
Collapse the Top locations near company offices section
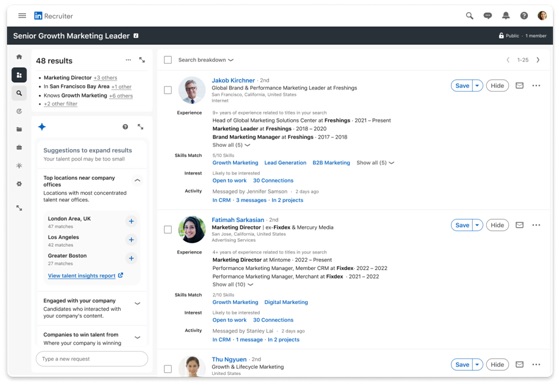click(137, 181)
